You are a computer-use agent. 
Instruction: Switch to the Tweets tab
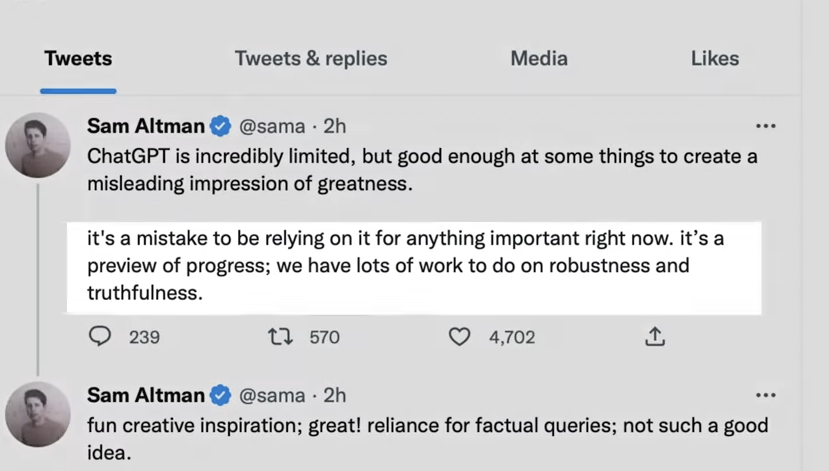78,58
